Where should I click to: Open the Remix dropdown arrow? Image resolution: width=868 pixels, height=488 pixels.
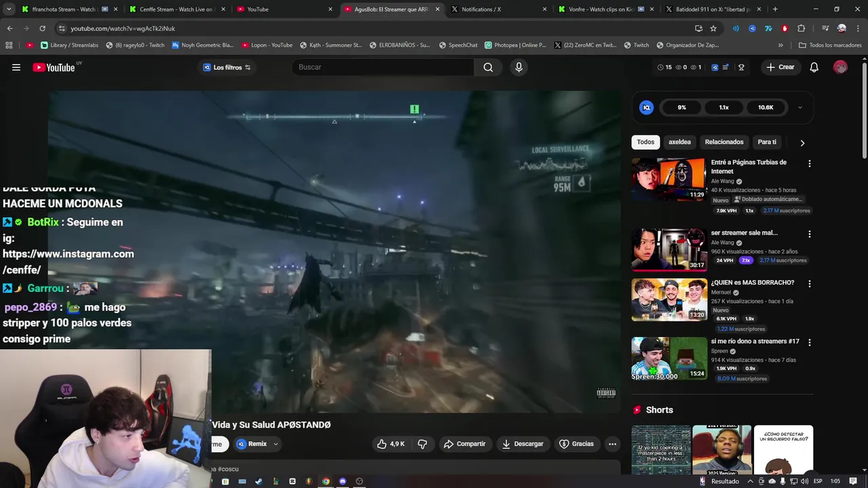point(275,444)
